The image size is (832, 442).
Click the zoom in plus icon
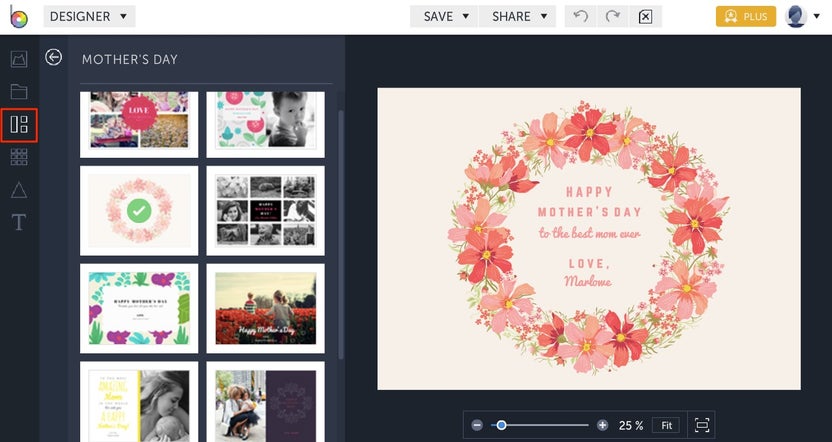(x=602, y=425)
